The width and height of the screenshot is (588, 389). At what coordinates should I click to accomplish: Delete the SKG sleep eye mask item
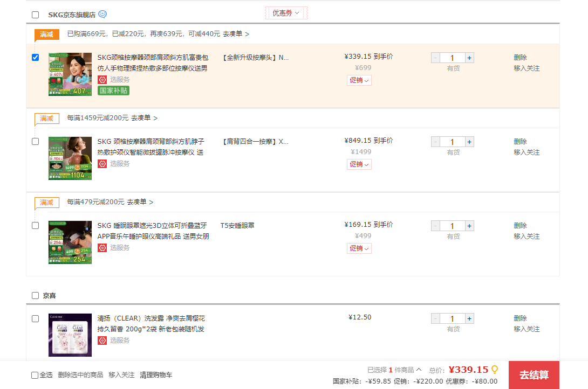[520, 226]
